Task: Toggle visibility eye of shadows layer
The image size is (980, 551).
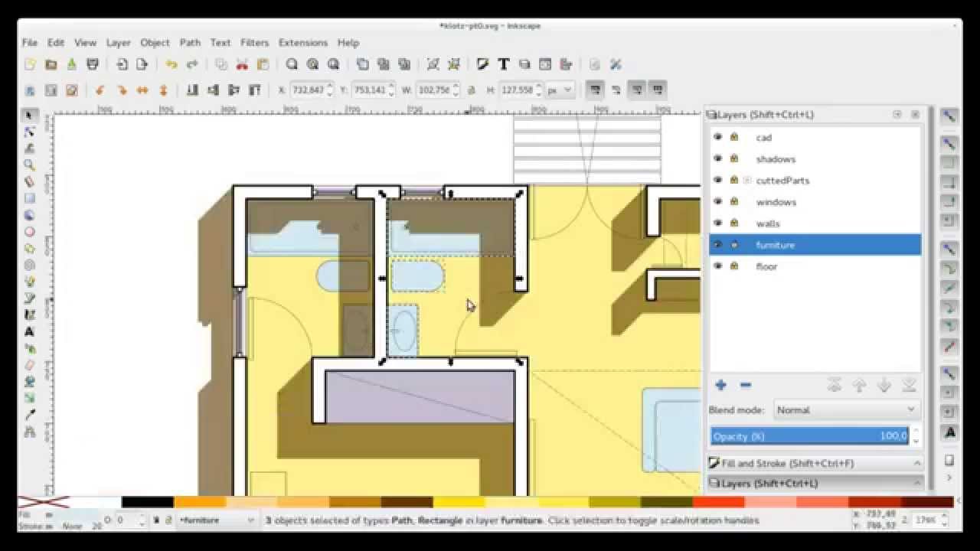Action: (717, 158)
